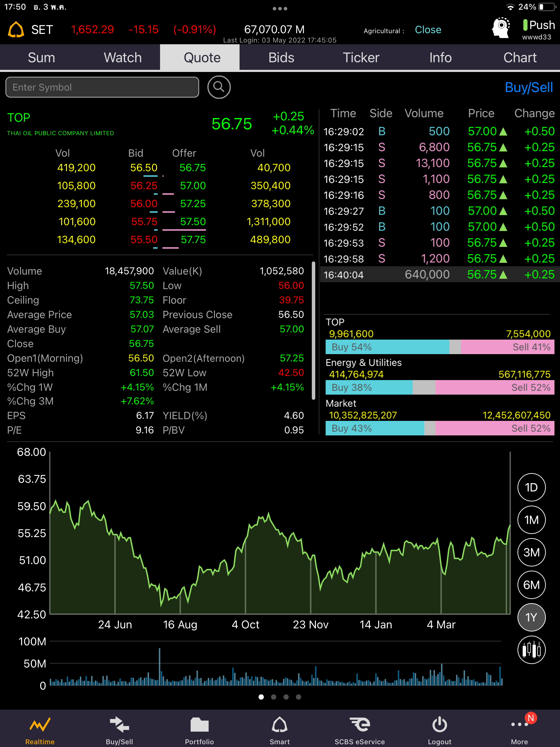This screenshot has width=560, height=747.
Task: Select the 3M chart range
Action: coord(531,552)
